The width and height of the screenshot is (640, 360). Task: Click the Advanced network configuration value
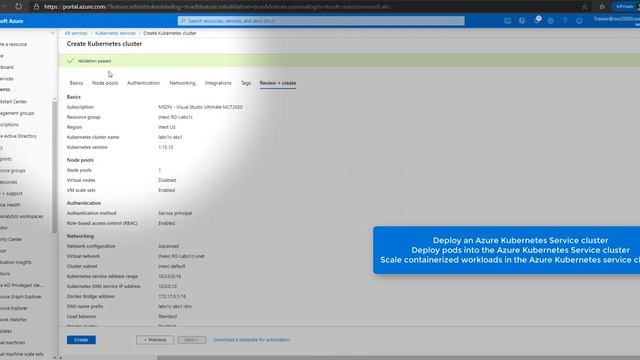tap(169, 246)
